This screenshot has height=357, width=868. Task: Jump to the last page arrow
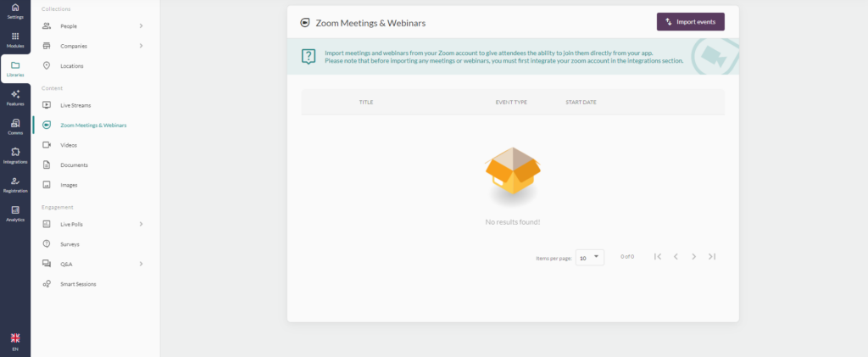coord(712,256)
